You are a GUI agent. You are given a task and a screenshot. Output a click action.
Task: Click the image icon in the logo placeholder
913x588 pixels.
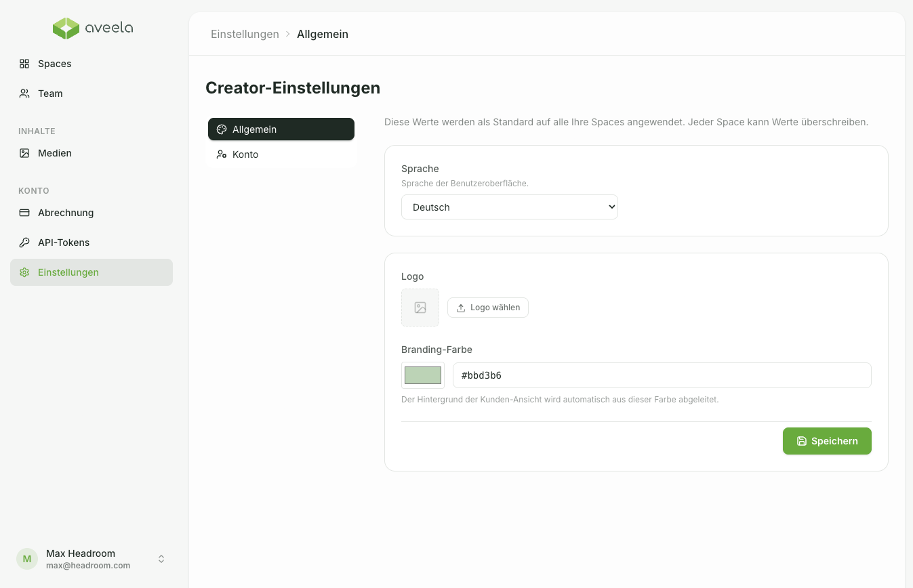click(420, 308)
